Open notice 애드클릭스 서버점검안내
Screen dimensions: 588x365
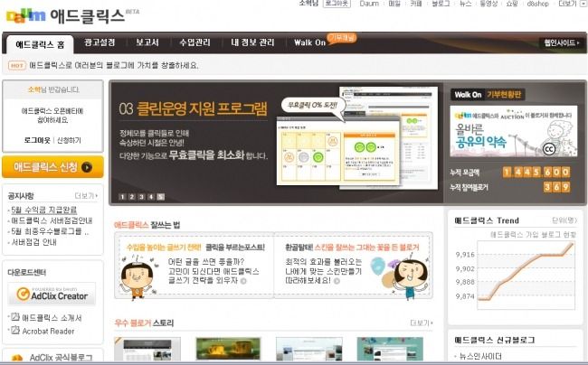[x=52, y=220]
